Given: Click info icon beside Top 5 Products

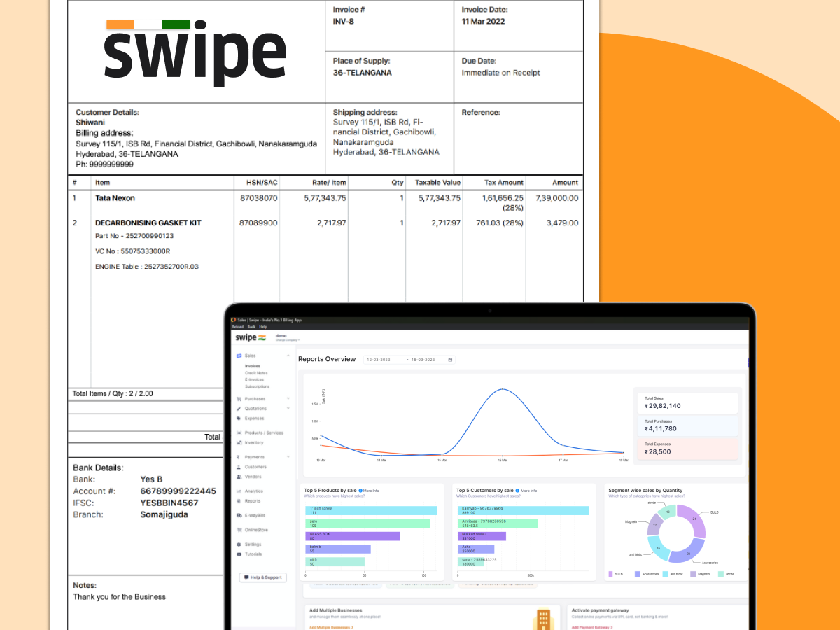Looking at the screenshot, I should 360,491.
